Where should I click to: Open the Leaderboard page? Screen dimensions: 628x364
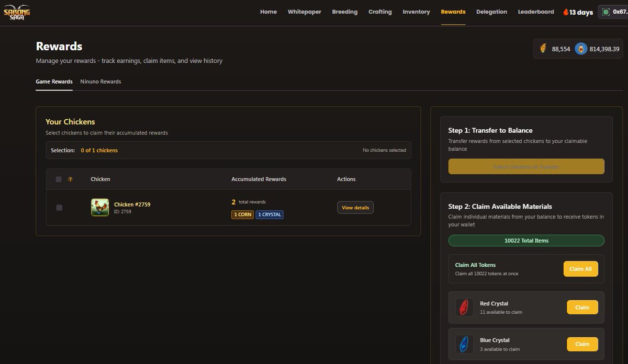(x=535, y=12)
